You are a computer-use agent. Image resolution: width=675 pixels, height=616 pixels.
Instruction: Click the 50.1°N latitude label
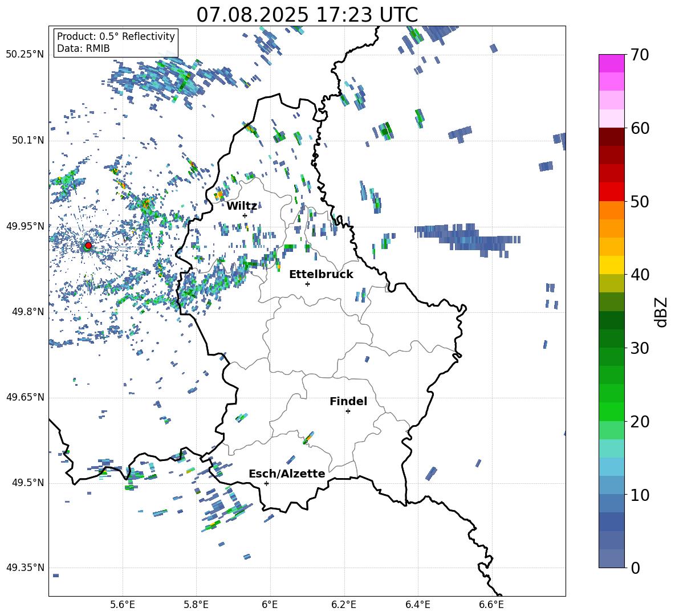(x=27, y=141)
